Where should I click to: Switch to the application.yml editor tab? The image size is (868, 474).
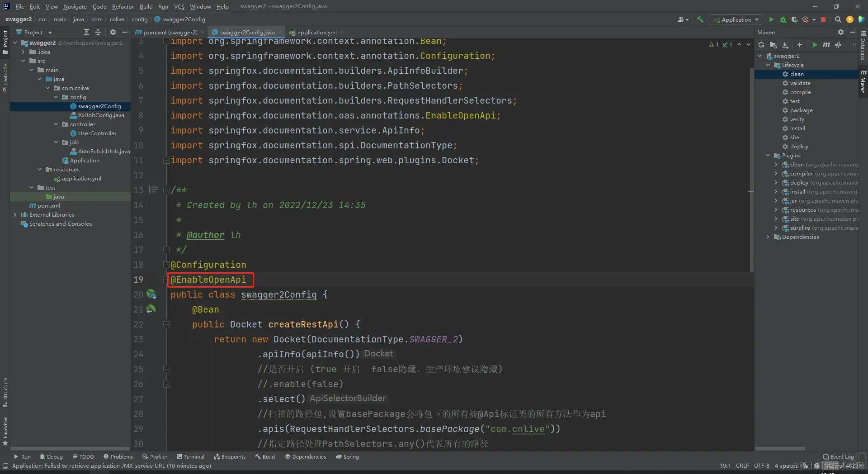316,32
